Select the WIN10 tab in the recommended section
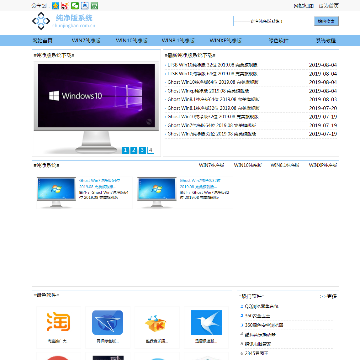360x360 pixels. coord(248,165)
